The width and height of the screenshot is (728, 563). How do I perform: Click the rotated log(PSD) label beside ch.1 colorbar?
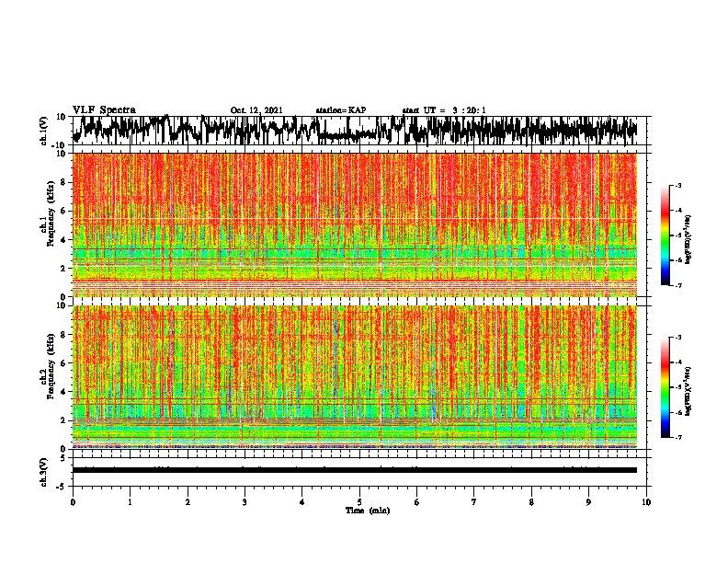pos(688,240)
